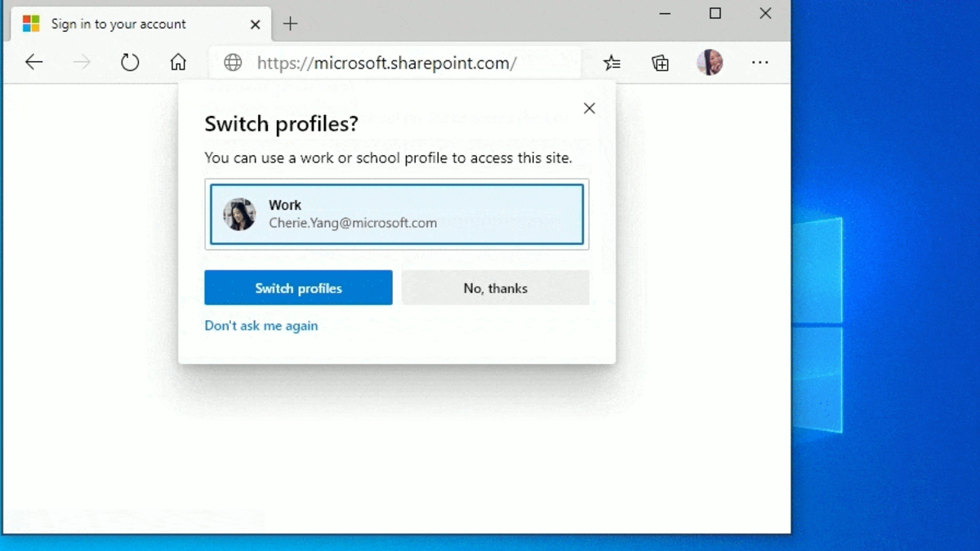Viewport: 980px width, 551px height.
Task: Open the Collections panel
Action: click(660, 63)
